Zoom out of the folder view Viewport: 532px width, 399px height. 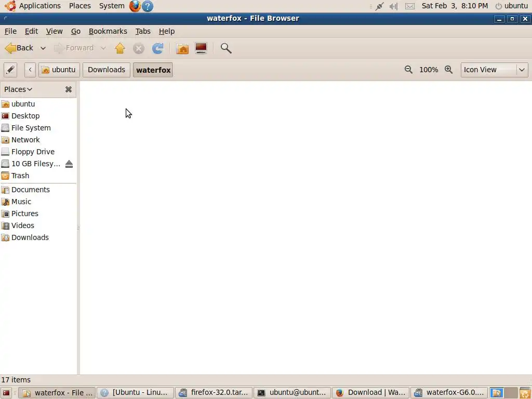[x=408, y=70]
